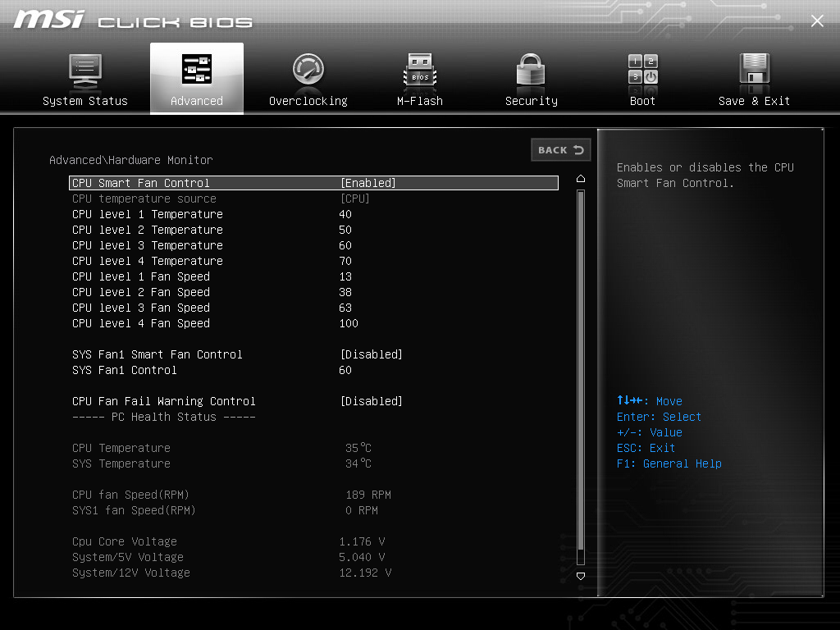Select CPU level 3 Temperature value 60
The width and height of the screenshot is (840, 630).
tap(345, 245)
